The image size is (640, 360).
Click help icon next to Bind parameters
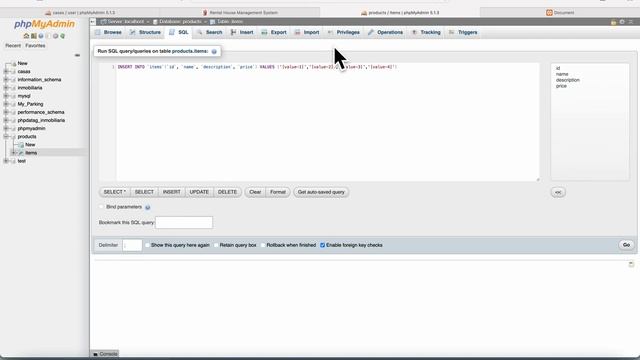(148, 207)
